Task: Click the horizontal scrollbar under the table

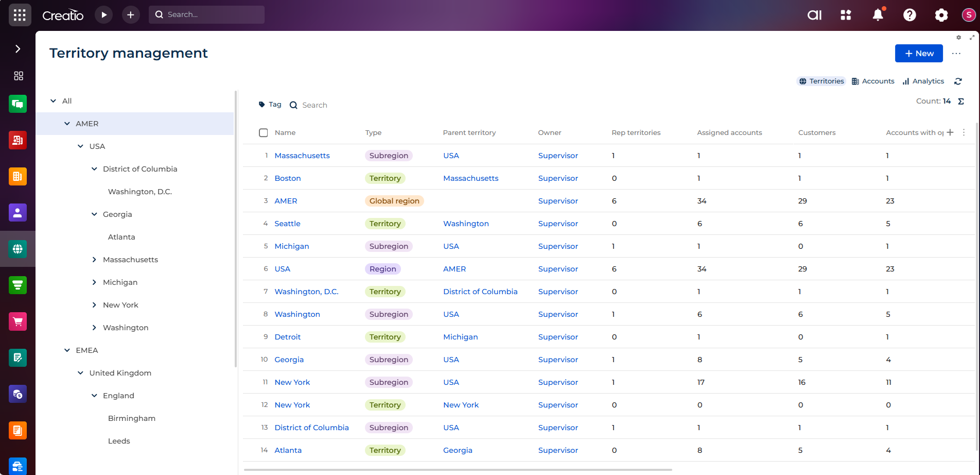Action: tap(458, 470)
